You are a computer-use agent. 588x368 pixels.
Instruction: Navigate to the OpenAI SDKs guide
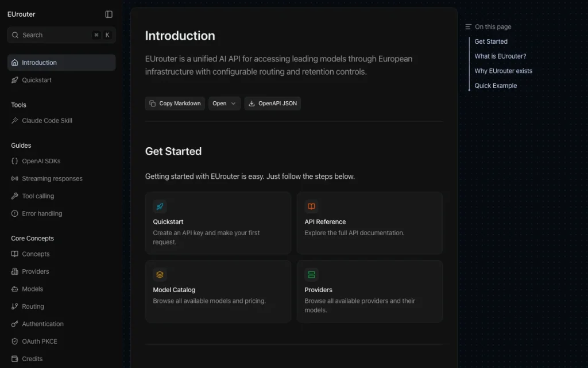[x=61, y=161]
